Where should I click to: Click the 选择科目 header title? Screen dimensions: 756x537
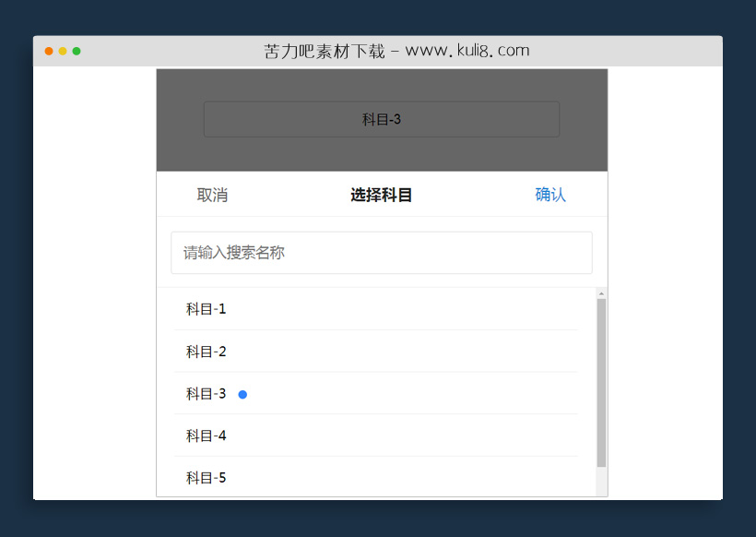[x=381, y=195]
